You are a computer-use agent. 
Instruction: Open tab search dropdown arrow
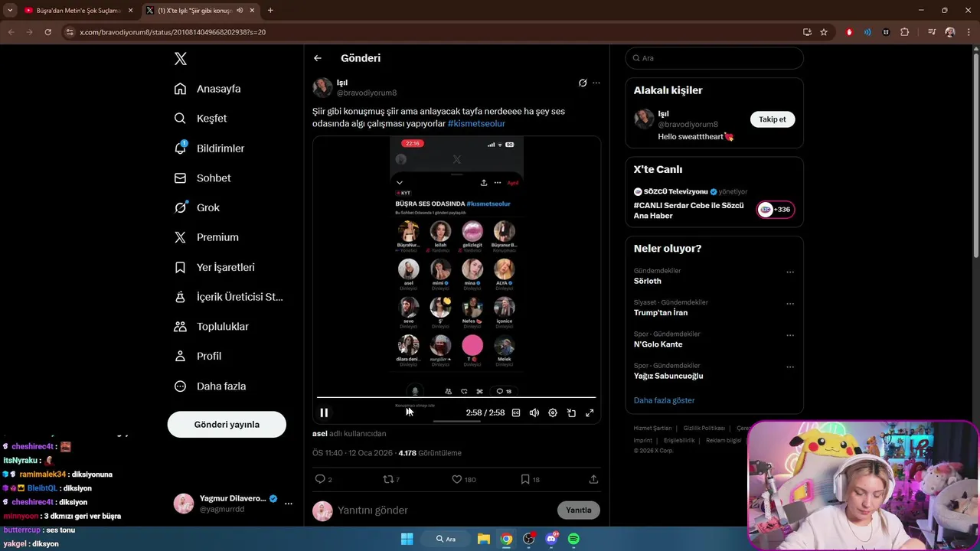click(10, 11)
